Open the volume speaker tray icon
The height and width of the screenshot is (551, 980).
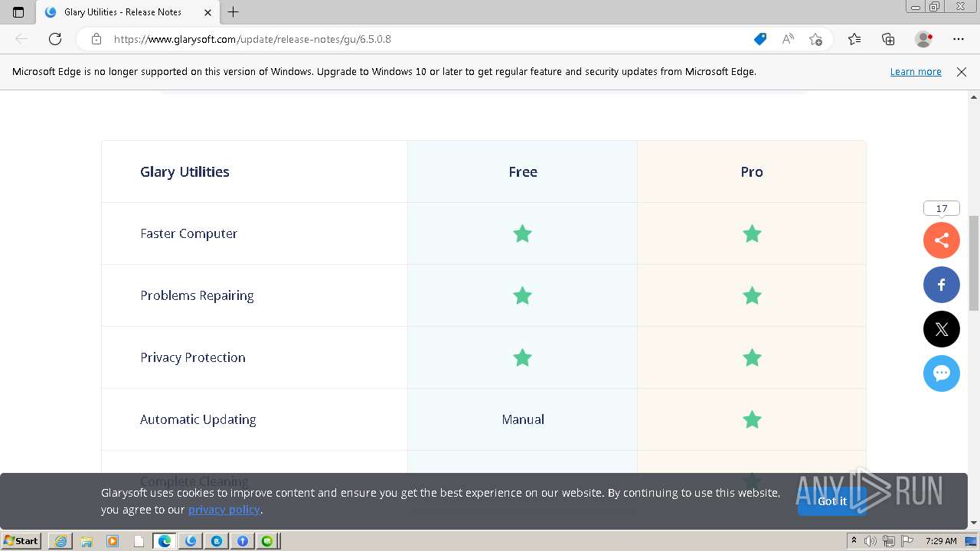pos(871,541)
